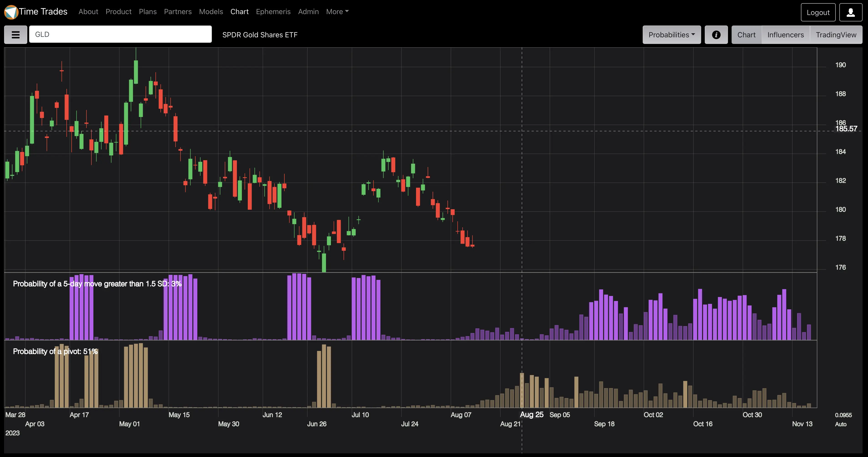The width and height of the screenshot is (868, 457).
Task: Click the Aug 25 crosshair date label
Action: [x=531, y=414]
